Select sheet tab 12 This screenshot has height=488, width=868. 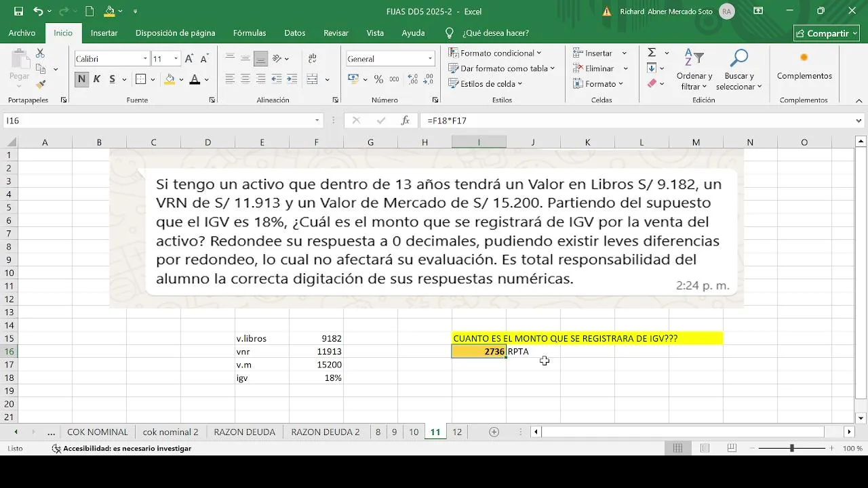coord(457,432)
